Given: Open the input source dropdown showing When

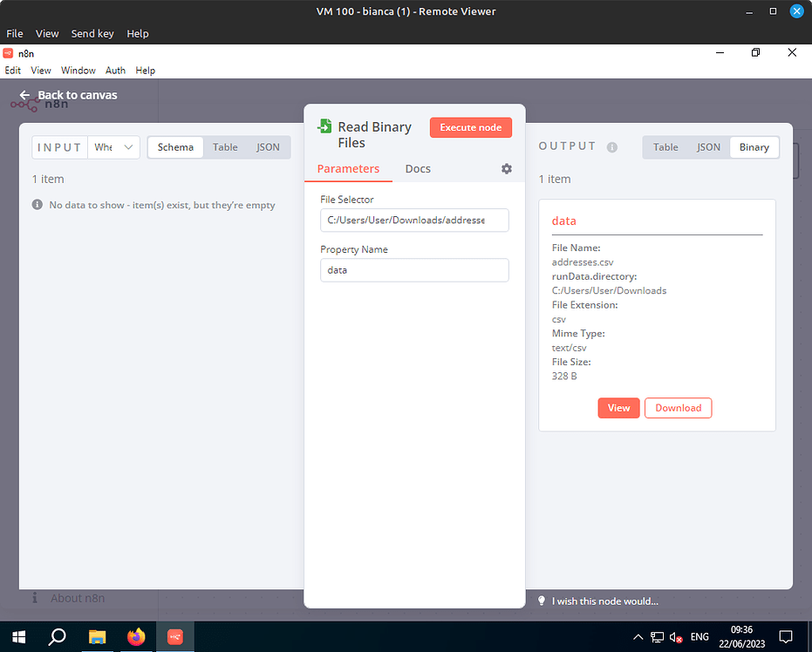Looking at the screenshot, I should 114,147.
